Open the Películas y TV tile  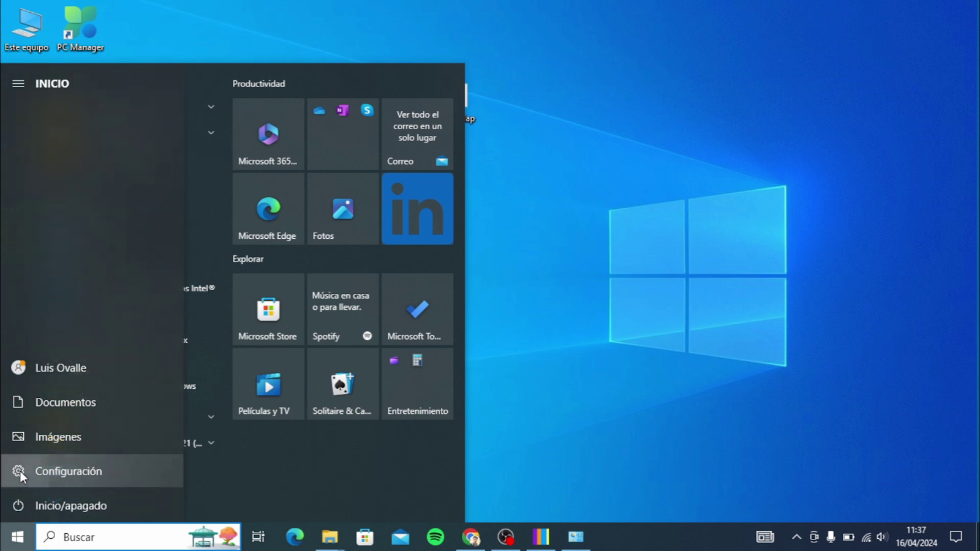click(268, 384)
